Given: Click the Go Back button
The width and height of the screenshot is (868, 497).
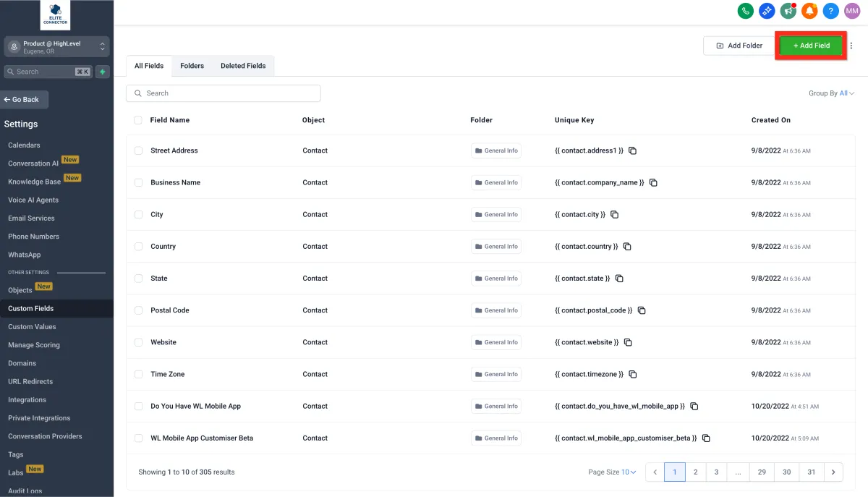Looking at the screenshot, I should tap(24, 100).
